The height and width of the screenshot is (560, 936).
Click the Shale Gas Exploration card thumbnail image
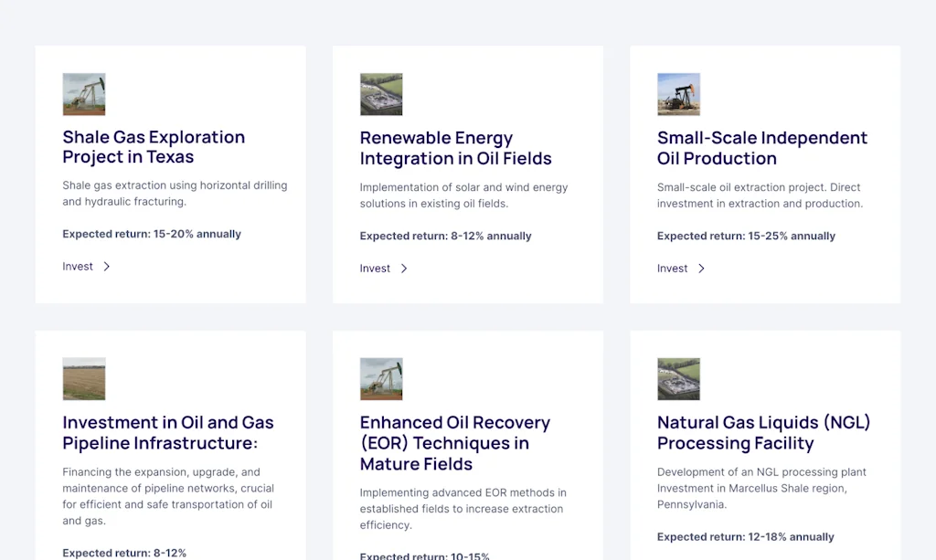[x=83, y=94]
